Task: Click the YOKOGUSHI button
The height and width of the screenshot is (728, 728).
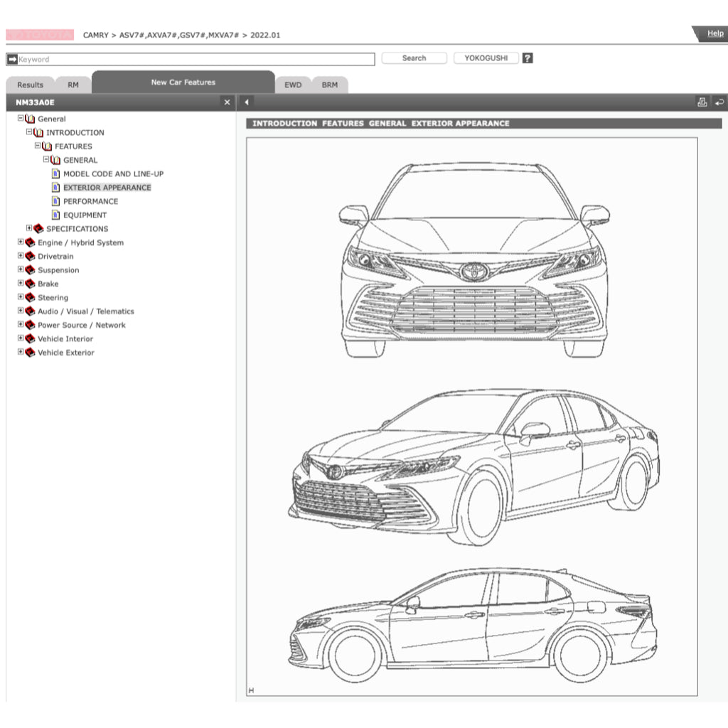Action: pyautogui.click(x=486, y=58)
